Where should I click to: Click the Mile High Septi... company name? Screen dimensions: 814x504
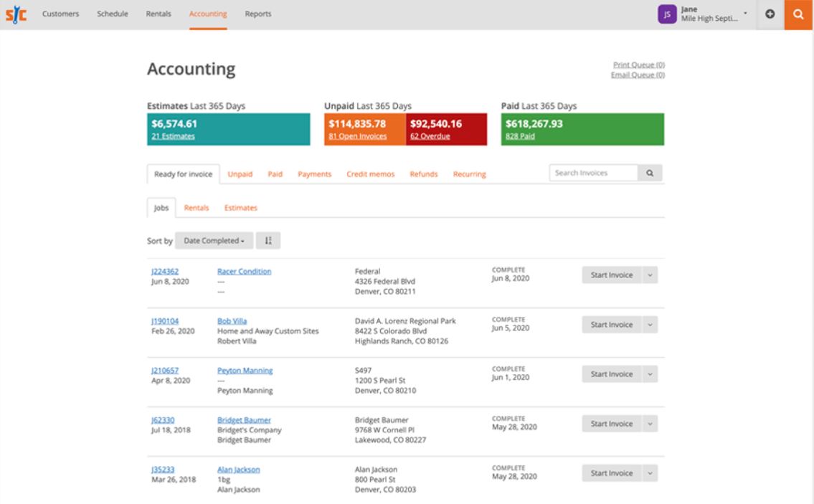(709, 19)
